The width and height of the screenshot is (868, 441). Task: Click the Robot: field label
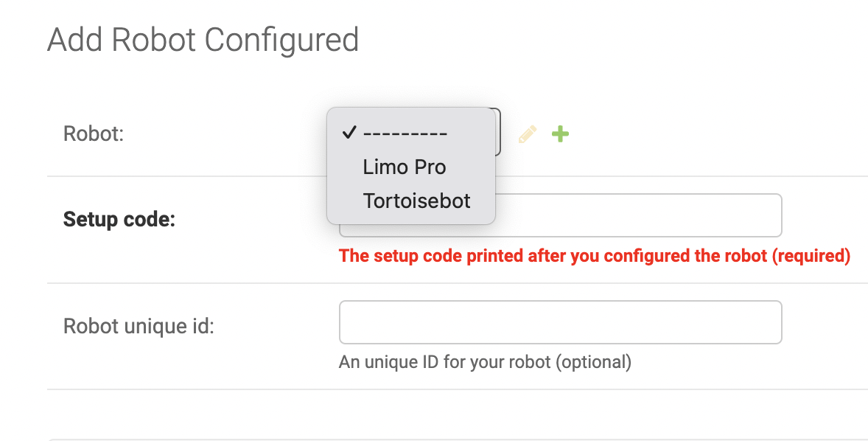[x=94, y=133]
